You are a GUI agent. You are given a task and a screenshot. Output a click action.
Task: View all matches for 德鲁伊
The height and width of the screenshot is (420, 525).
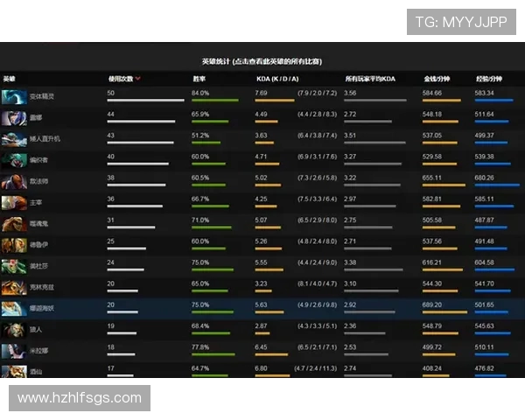[x=38, y=245]
